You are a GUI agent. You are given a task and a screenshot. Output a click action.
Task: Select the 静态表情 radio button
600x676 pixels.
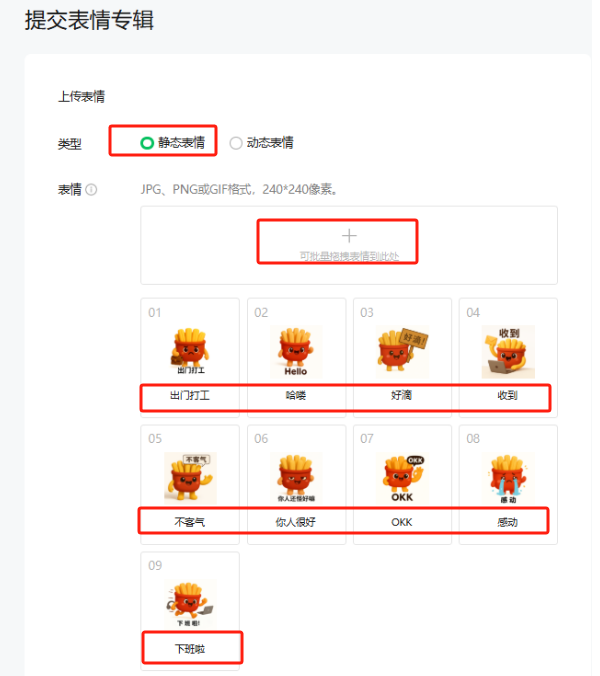pyautogui.click(x=147, y=143)
